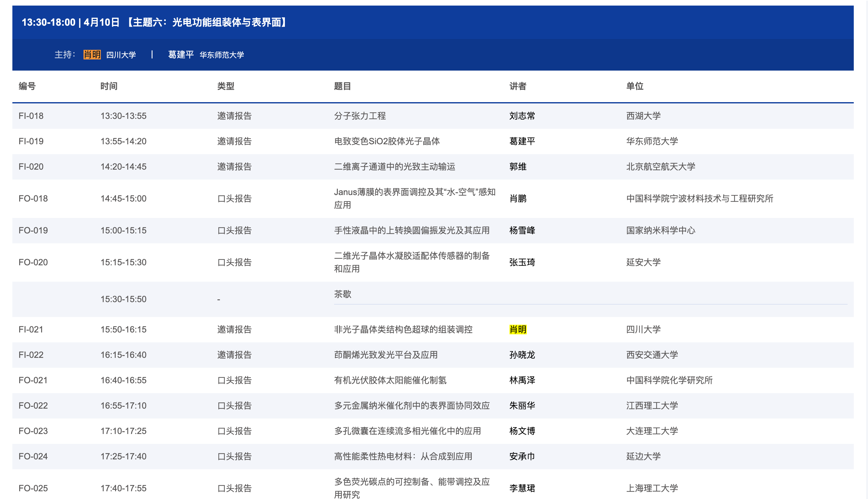Click the 讲者 column header
Viewport: 868px width, 499px height.
pyautogui.click(x=518, y=86)
